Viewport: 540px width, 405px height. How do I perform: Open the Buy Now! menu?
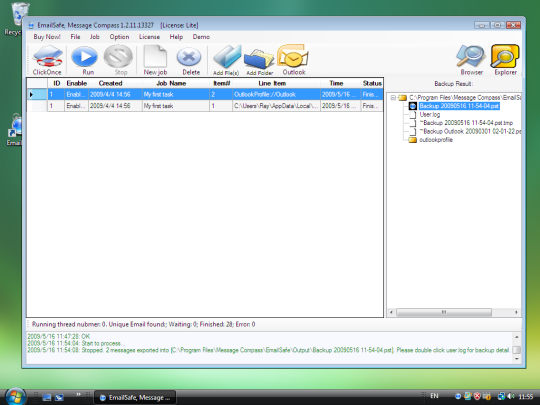point(47,37)
